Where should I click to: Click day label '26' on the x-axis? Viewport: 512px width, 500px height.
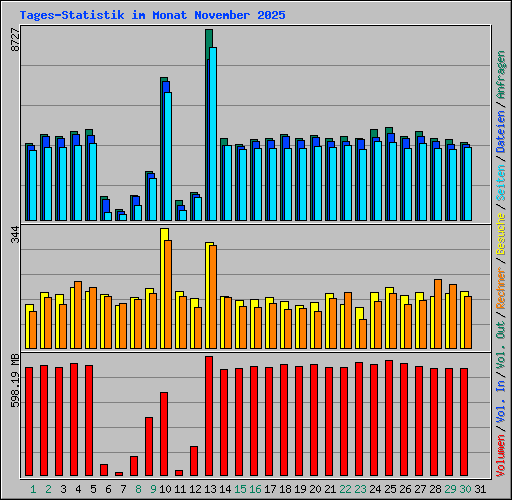pos(405,489)
